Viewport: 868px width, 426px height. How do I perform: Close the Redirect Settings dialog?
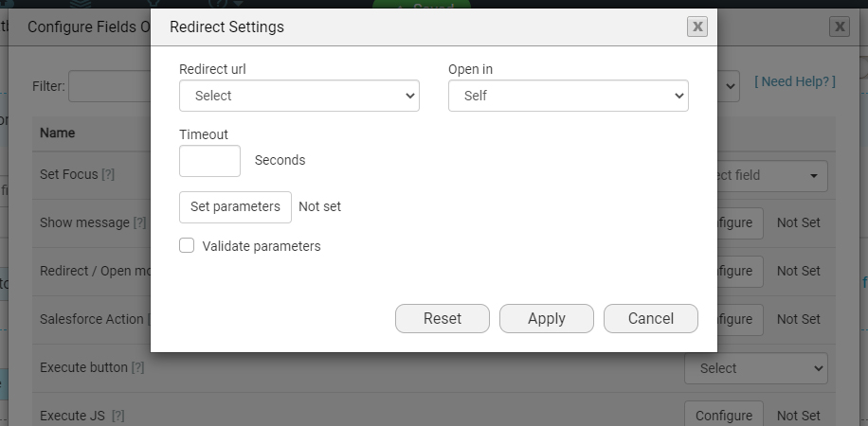click(697, 27)
